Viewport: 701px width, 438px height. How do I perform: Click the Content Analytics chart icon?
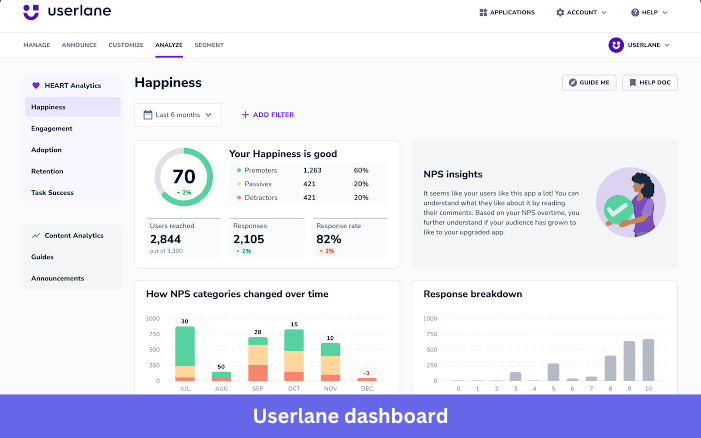[x=36, y=236]
